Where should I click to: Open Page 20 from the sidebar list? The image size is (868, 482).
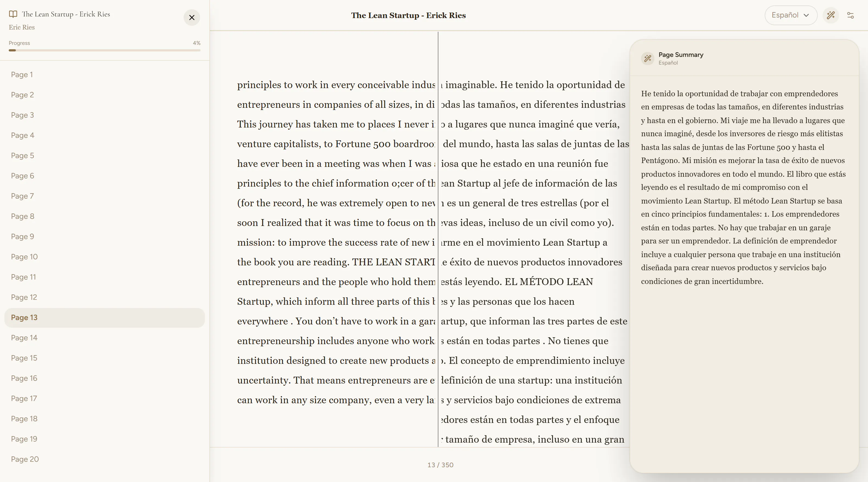tap(104, 459)
